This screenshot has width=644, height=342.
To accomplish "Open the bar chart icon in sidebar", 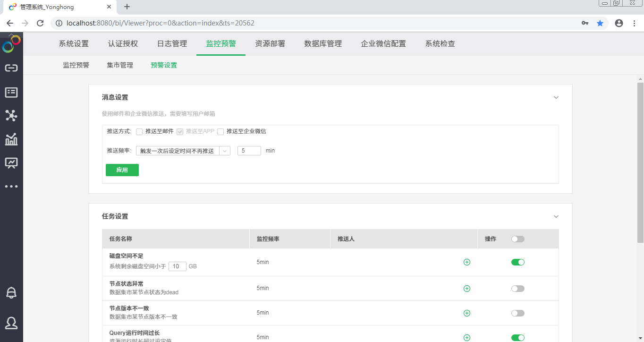I will coord(11,139).
